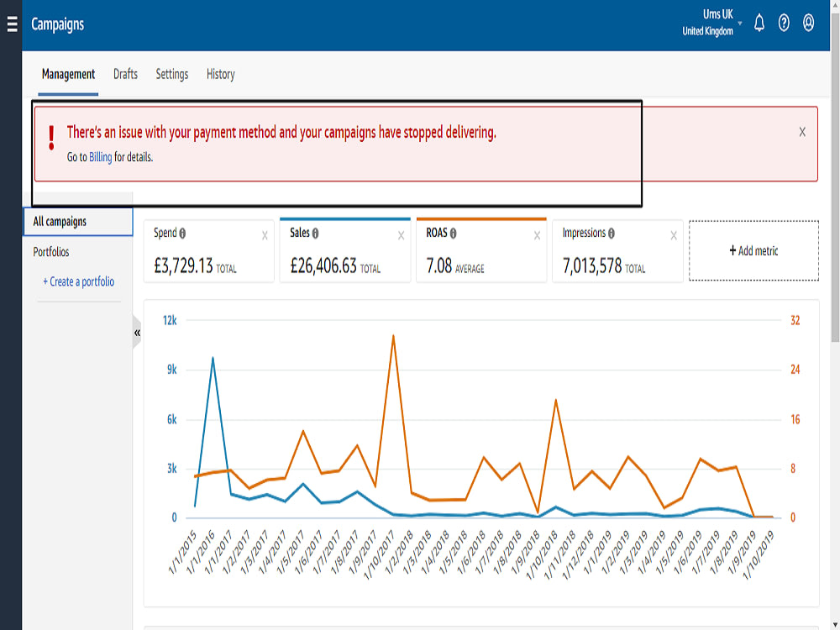Select the ROAS metric card
Screen dimensions: 840x630
pyautogui.click(x=481, y=250)
